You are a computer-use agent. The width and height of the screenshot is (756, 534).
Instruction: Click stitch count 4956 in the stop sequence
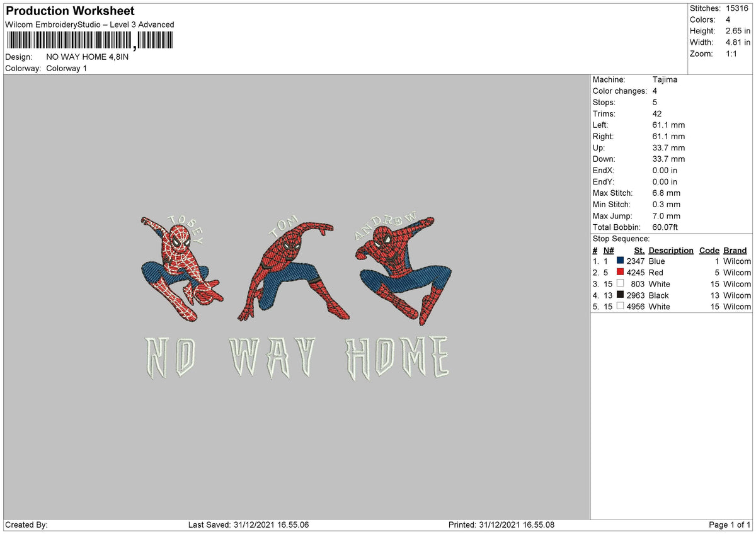(x=635, y=307)
